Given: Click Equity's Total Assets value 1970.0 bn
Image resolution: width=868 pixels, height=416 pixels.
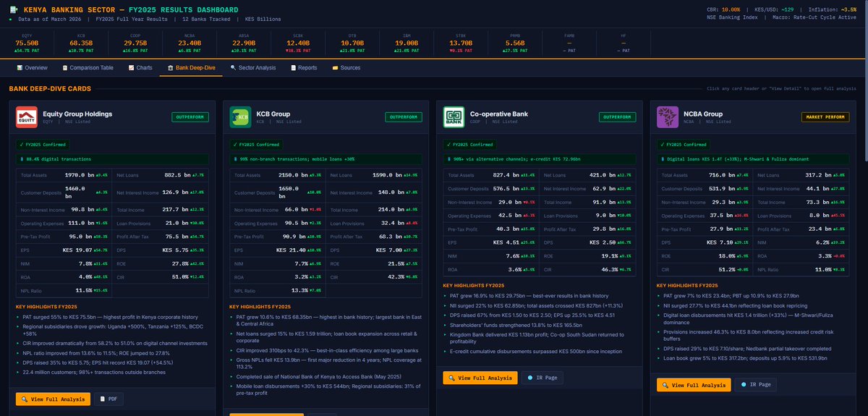Looking at the screenshot, I should 79,175.
